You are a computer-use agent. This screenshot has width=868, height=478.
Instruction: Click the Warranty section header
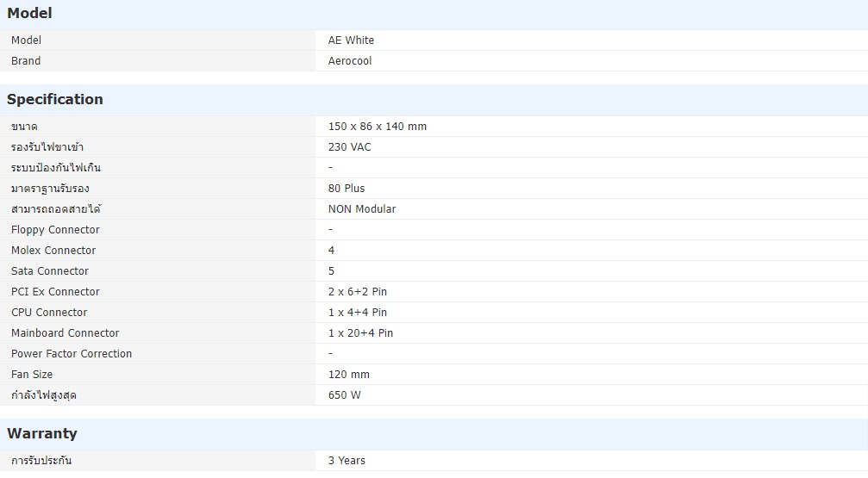point(42,433)
